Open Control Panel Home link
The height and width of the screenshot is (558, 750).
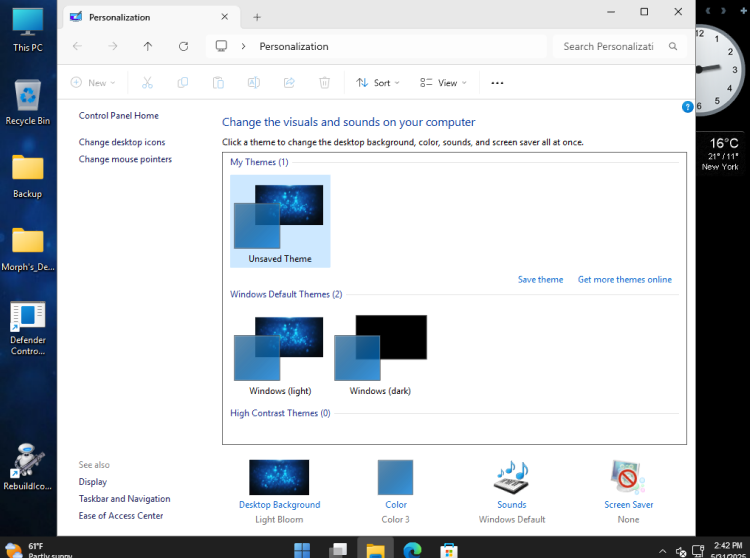click(119, 115)
